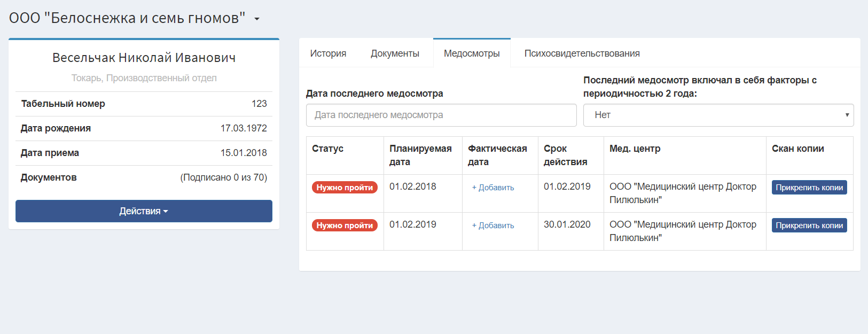
Task: Open the two-year periodicity select showing Нет
Action: (x=718, y=115)
